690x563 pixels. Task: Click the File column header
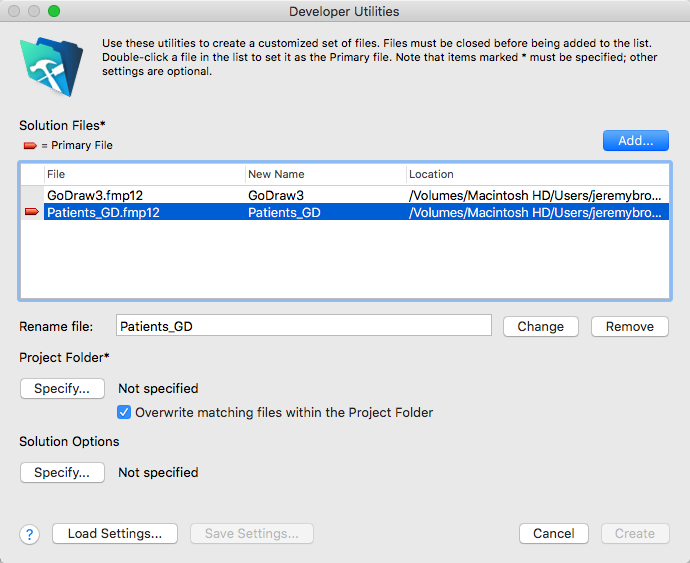pyautogui.click(x=144, y=174)
